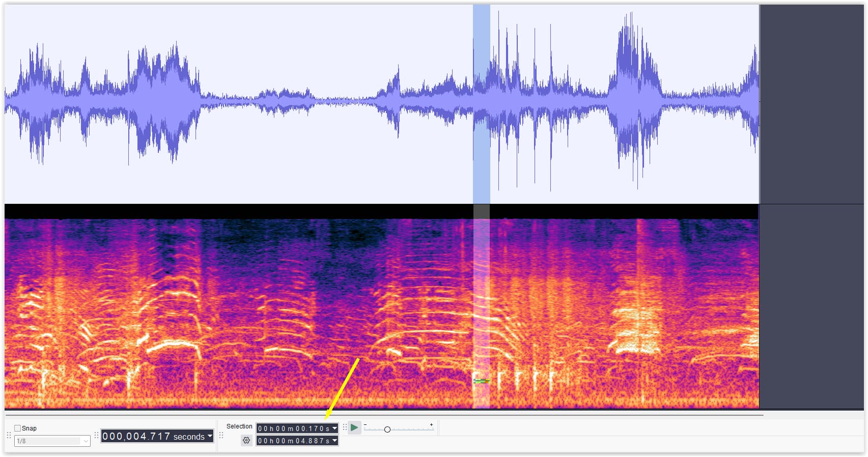
Task: Click the highlighted selection in the waveform
Action: click(x=481, y=102)
